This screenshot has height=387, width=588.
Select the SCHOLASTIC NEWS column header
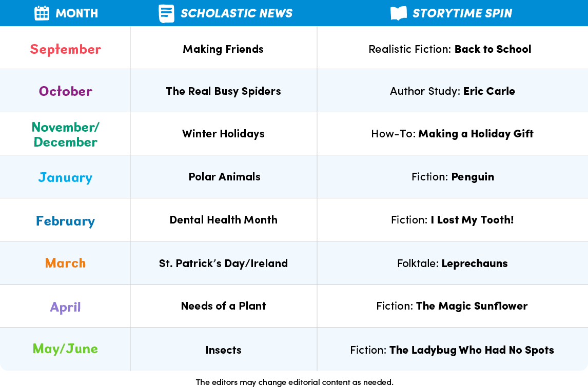(236, 13)
